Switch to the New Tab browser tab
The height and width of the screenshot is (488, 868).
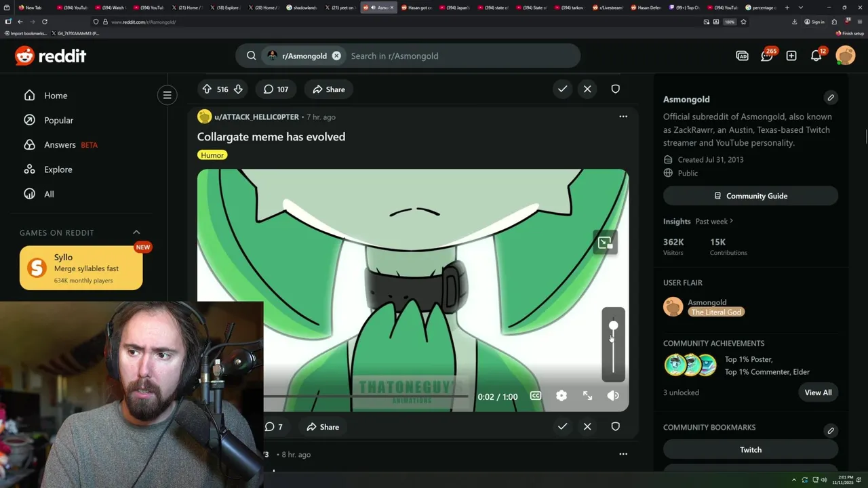tap(33, 7)
